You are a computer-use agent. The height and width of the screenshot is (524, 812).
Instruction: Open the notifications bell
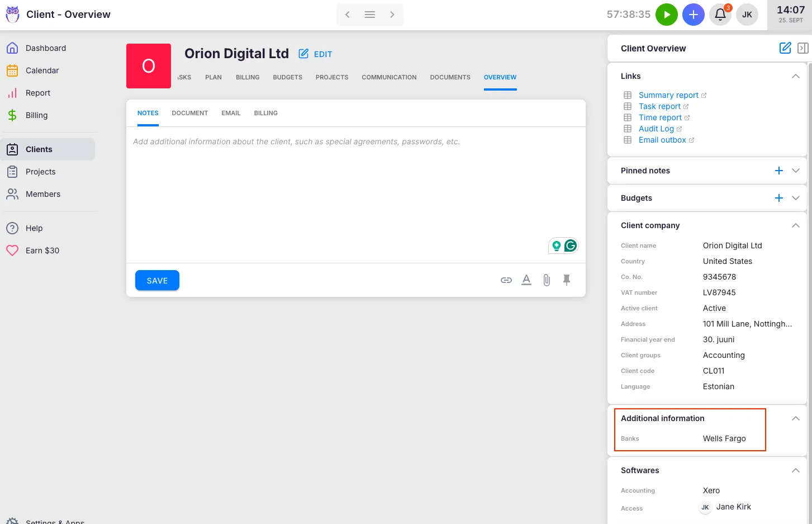[720, 14]
